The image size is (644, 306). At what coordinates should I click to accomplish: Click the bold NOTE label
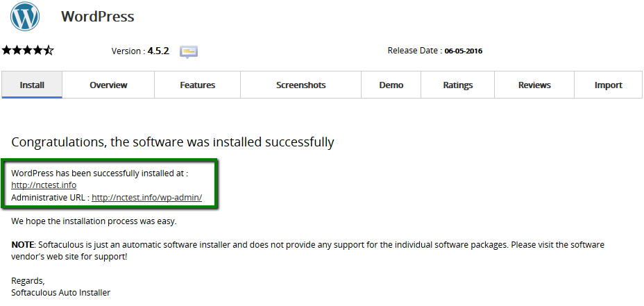[23, 245]
